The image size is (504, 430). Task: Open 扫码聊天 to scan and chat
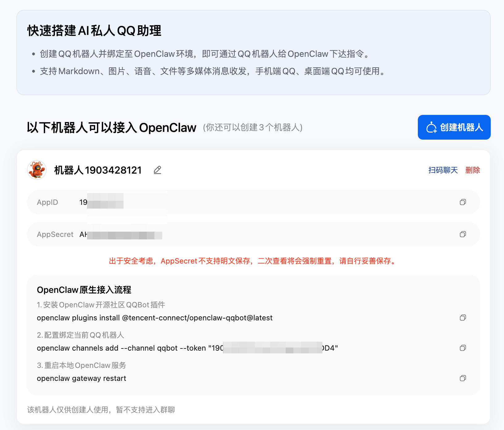pyautogui.click(x=443, y=170)
